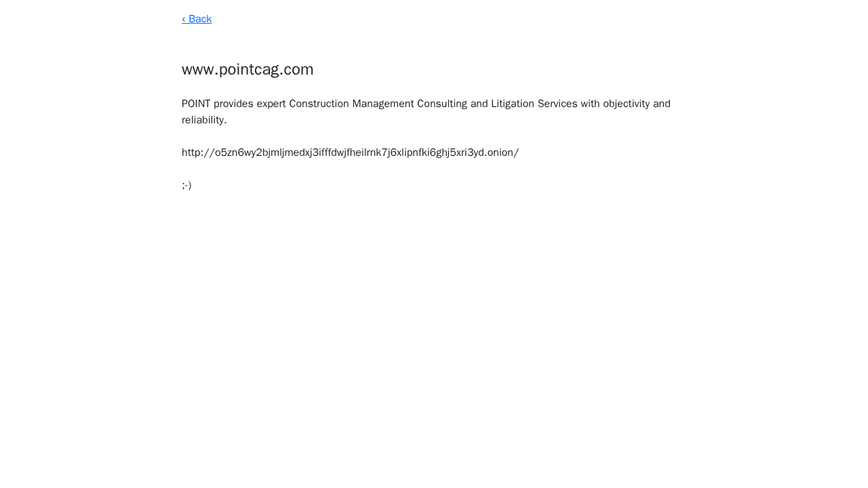This screenshot has height=488, width=868.
Task: Click the onion URL text
Action: pyautogui.click(x=350, y=152)
